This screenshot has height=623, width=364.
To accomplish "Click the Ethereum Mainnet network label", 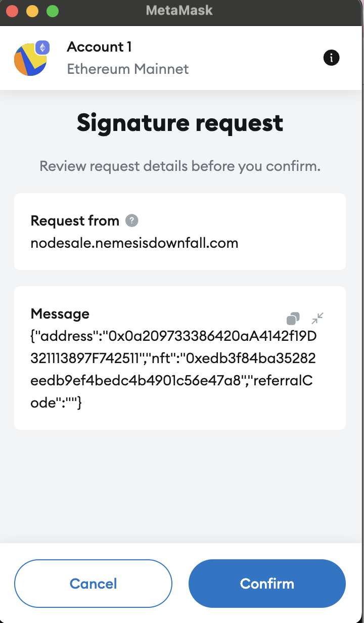I will (128, 69).
